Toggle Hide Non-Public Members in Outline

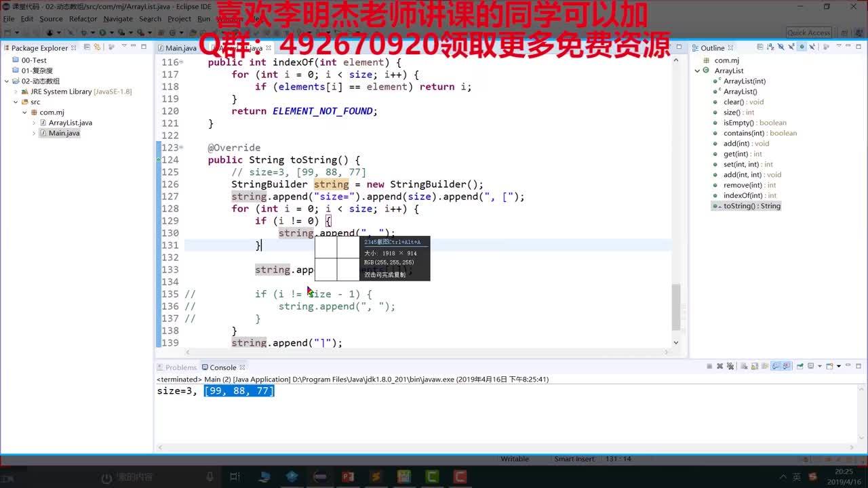(x=802, y=47)
